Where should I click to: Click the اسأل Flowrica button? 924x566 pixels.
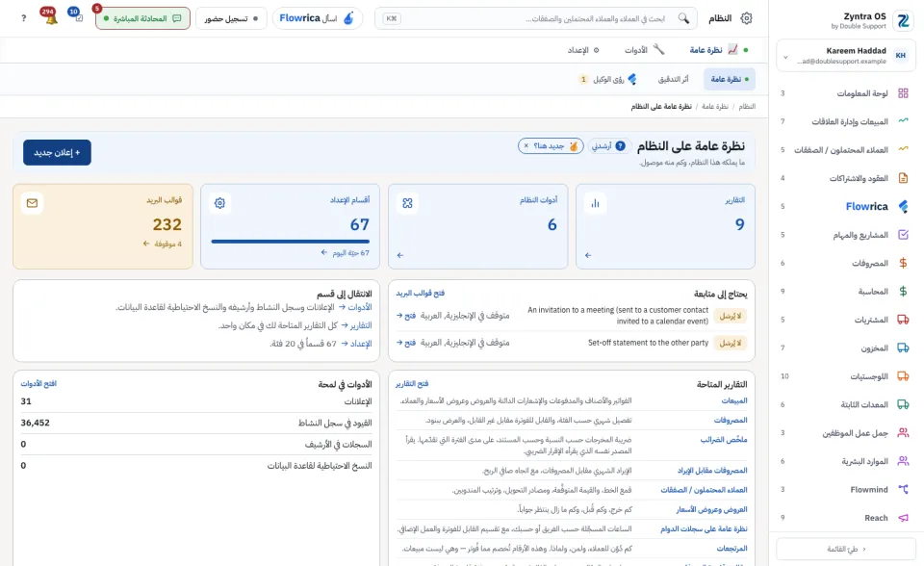tap(317, 18)
